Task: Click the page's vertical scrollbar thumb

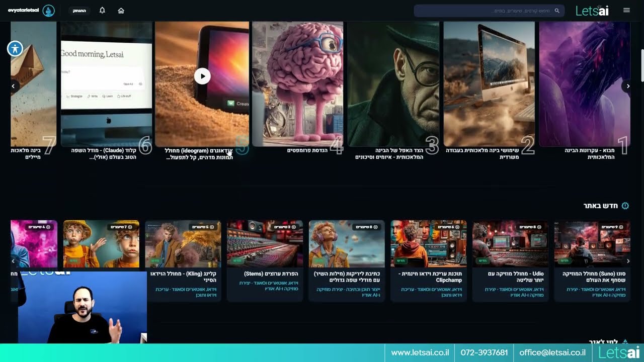Action: pyautogui.click(x=642, y=65)
